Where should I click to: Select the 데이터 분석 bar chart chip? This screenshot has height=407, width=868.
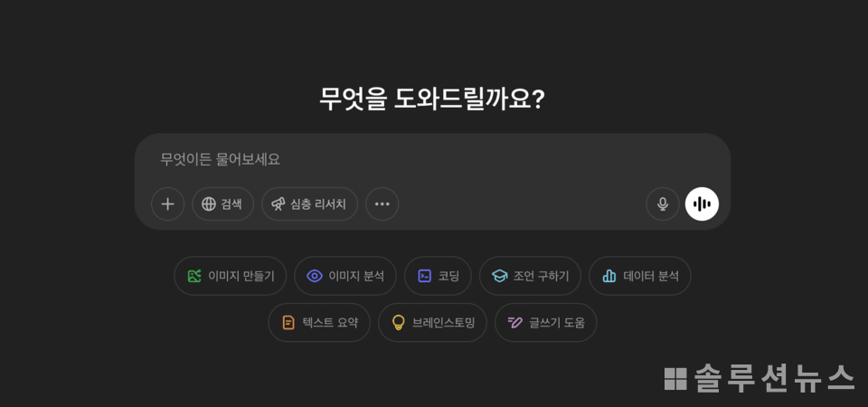pyautogui.click(x=640, y=276)
